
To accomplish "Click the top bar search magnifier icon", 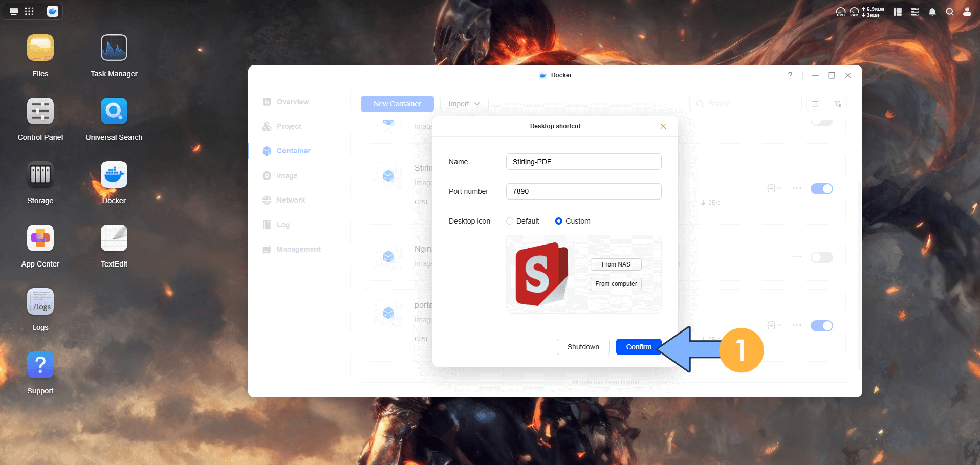I will point(950,12).
